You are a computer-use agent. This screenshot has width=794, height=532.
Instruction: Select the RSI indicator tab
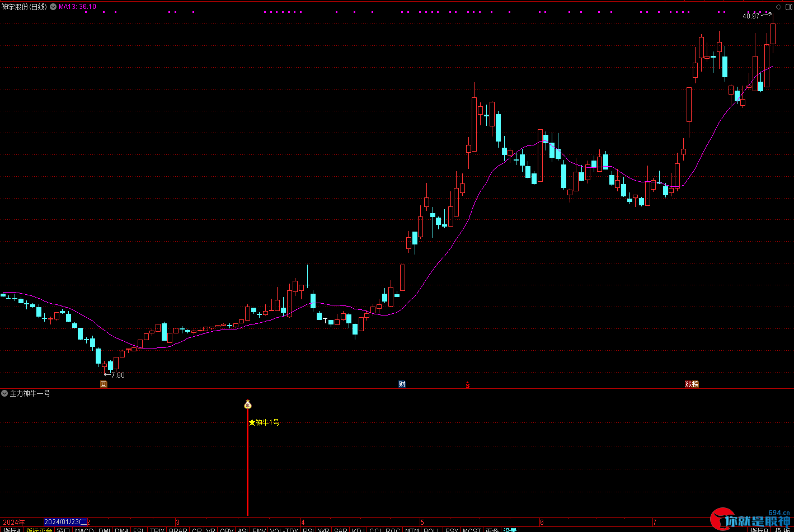[x=308, y=529]
